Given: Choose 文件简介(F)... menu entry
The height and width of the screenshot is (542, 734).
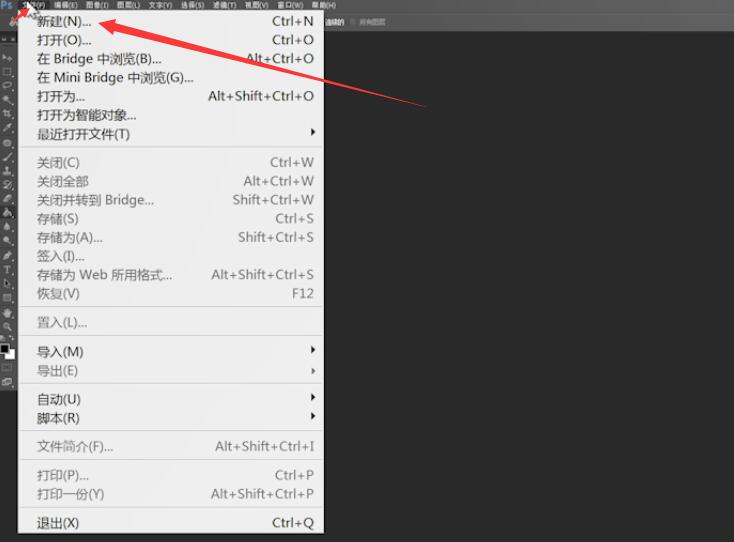Looking at the screenshot, I should (171, 447).
